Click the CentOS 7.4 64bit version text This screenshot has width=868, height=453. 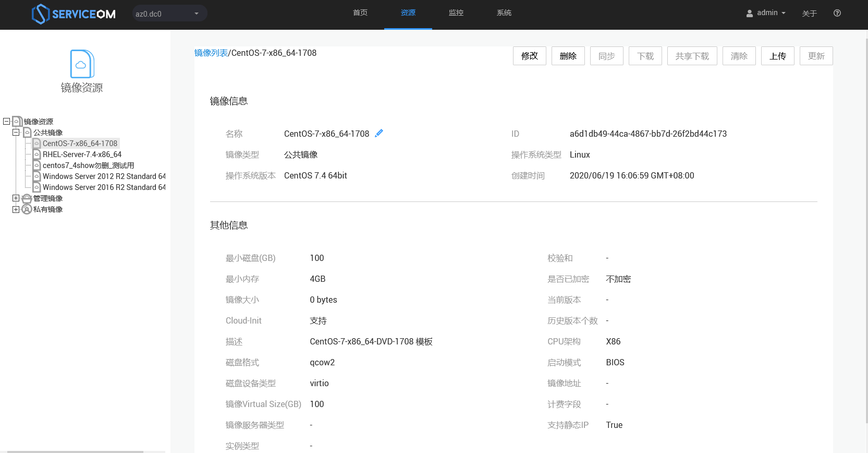click(315, 175)
